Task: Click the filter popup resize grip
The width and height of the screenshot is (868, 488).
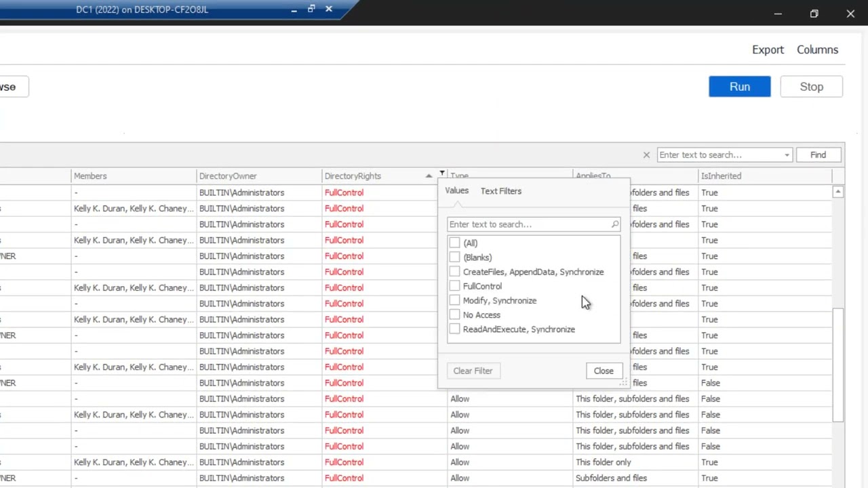Action: pyautogui.click(x=624, y=383)
